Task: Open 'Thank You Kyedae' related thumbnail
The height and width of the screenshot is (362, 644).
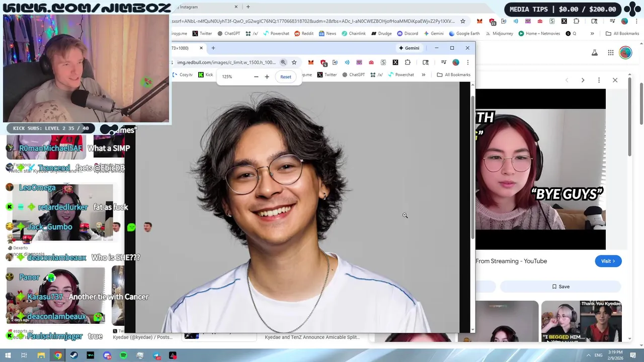Action: (581, 321)
